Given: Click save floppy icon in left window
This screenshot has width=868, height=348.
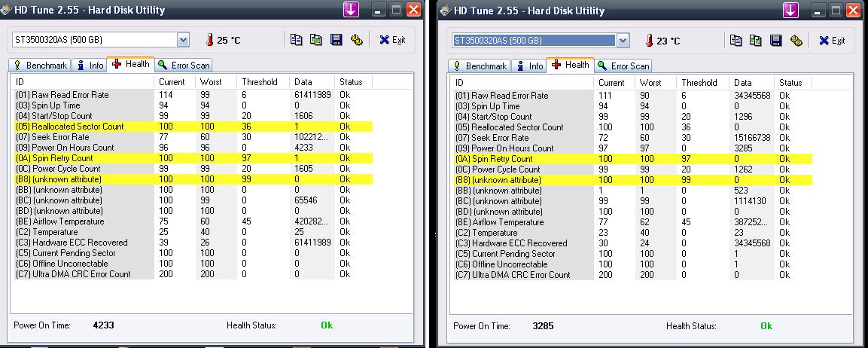Looking at the screenshot, I should pyautogui.click(x=336, y=39).
